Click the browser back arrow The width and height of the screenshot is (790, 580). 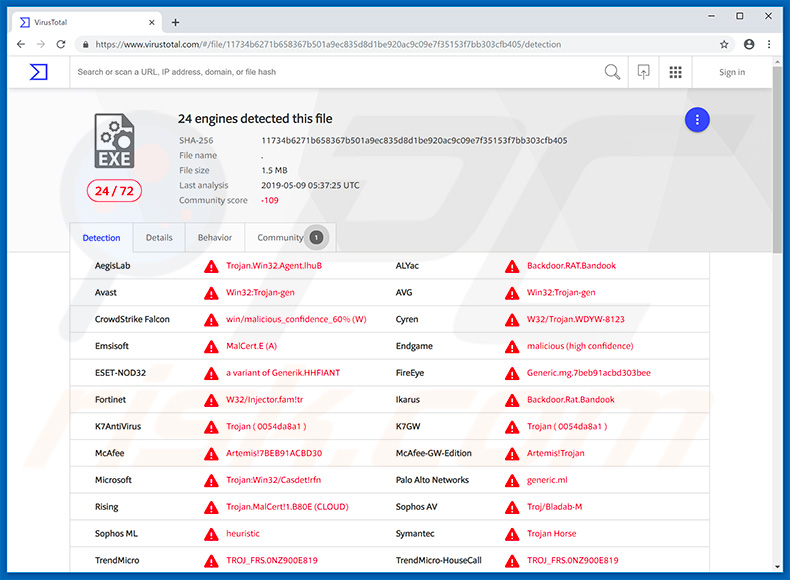click(21, 44)
